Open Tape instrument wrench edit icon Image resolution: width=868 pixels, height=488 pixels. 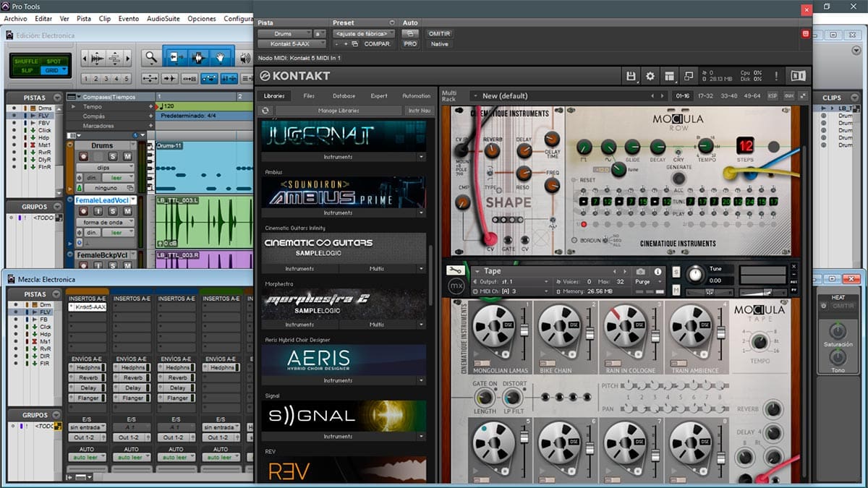click(x=456, y=271)
